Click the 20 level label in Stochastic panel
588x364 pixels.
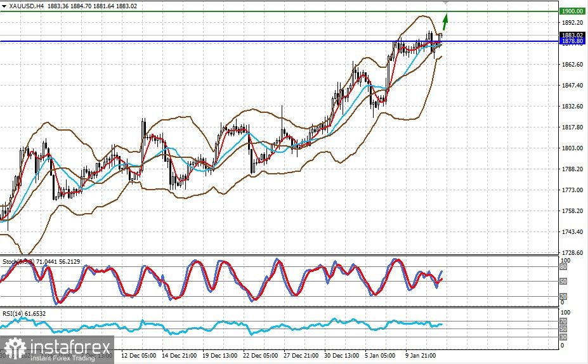click(x=563, y=297)
